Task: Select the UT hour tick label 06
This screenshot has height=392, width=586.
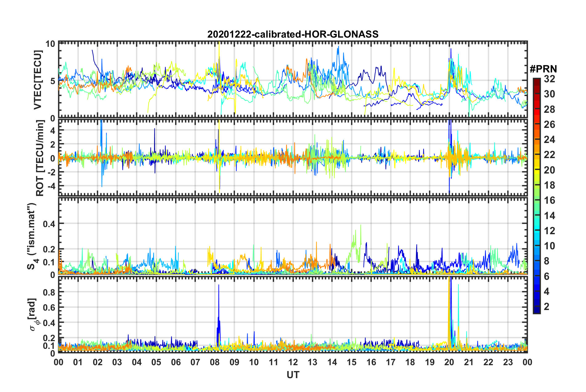Action: pyautogui.click(x=176, y=362)
